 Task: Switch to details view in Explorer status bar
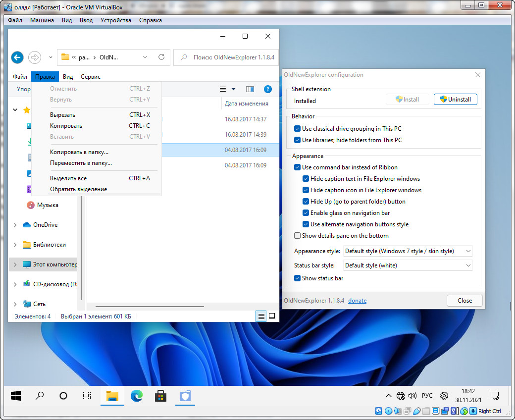click(x=261, y=316)
